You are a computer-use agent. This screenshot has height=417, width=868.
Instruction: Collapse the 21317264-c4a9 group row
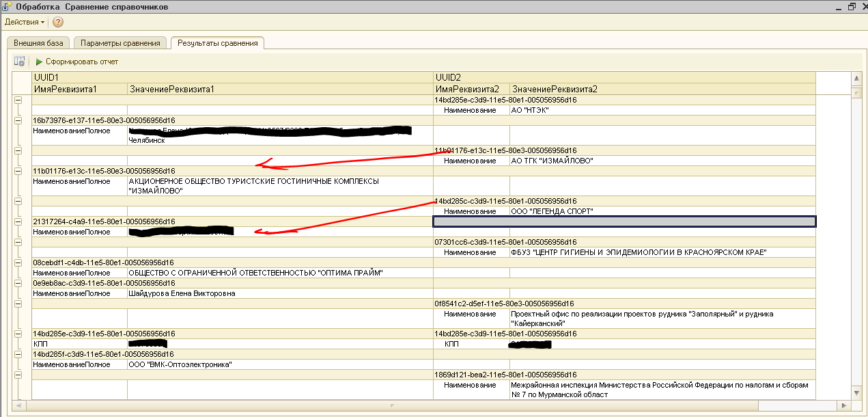[x=18, y=221]
